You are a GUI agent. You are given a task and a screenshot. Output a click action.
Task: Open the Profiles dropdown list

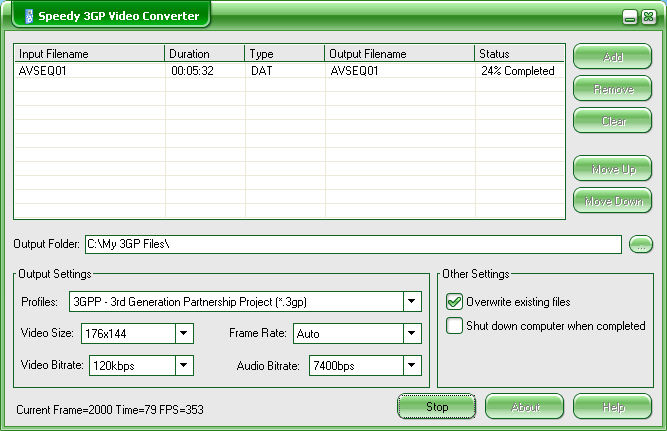pos(412,302)
